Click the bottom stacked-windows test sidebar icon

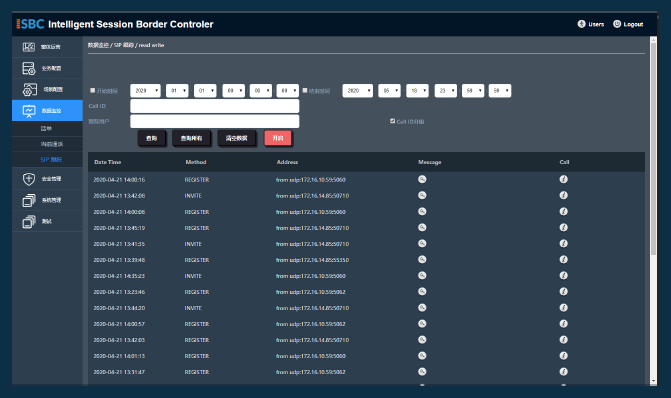(x=29, y=221)
